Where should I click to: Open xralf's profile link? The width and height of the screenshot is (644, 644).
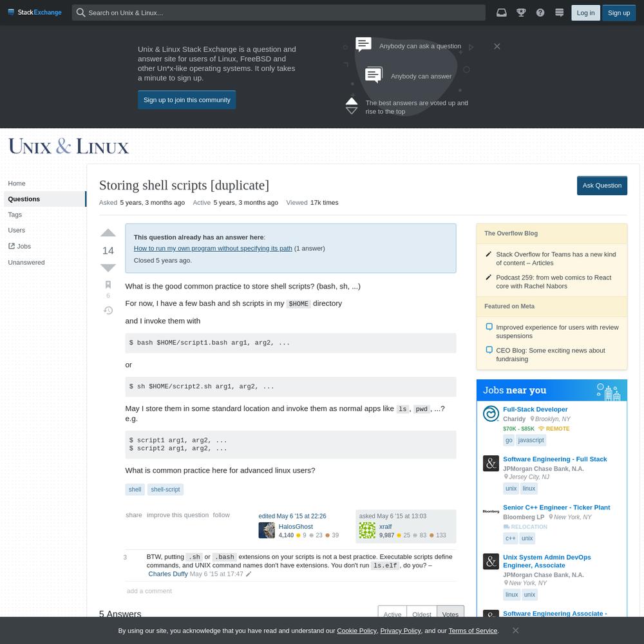(x=385, y=527)
